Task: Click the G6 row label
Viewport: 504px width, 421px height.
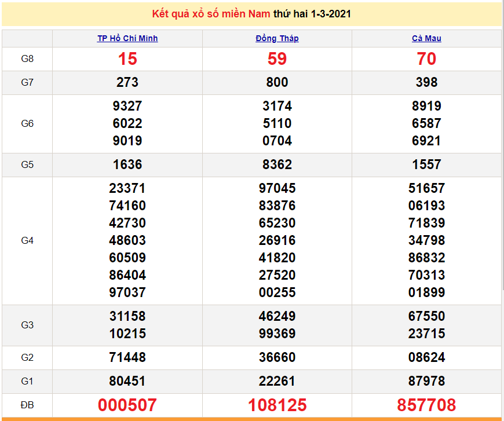Action: coord(27,123)
